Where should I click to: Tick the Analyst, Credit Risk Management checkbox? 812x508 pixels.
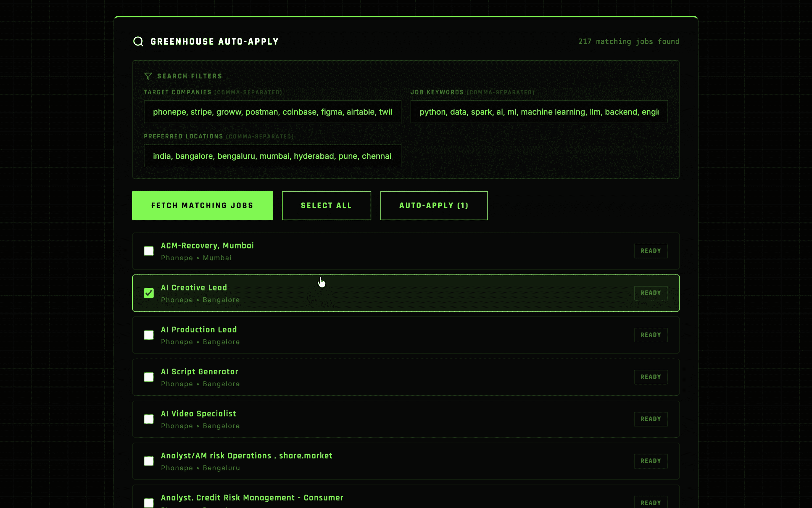tap(149, 503)
